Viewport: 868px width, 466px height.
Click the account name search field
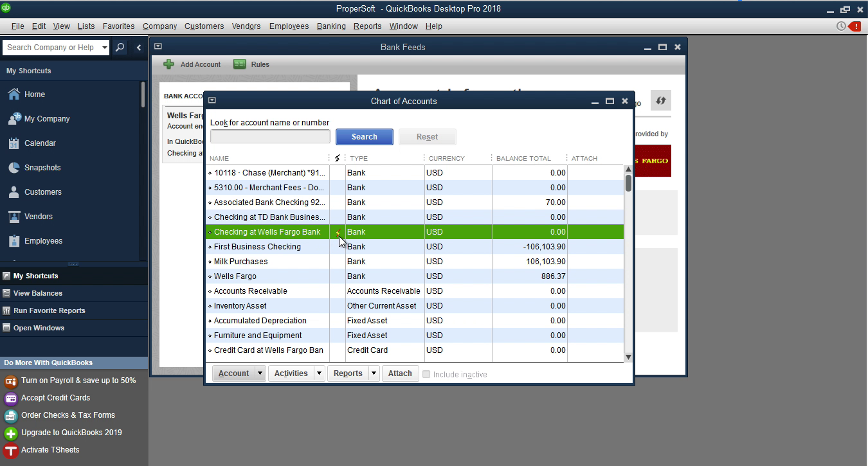tap(270, 136)
